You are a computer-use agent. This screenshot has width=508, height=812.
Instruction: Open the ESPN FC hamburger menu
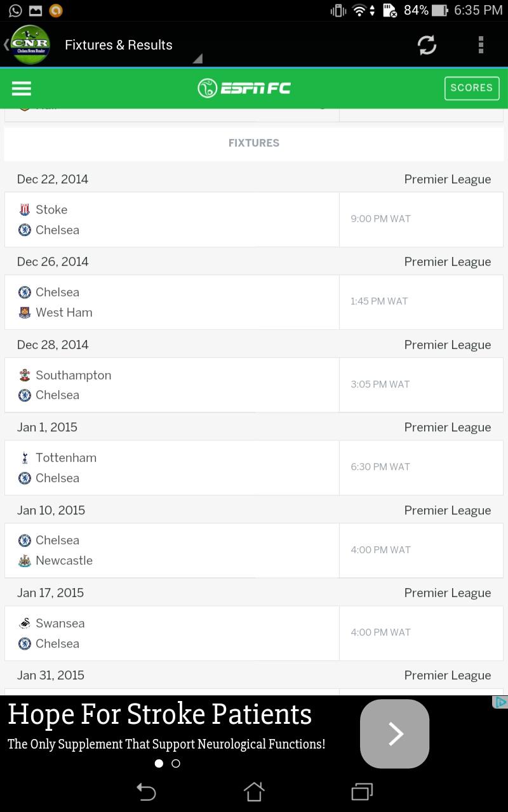pyautogui.click(x=22, y=88)
